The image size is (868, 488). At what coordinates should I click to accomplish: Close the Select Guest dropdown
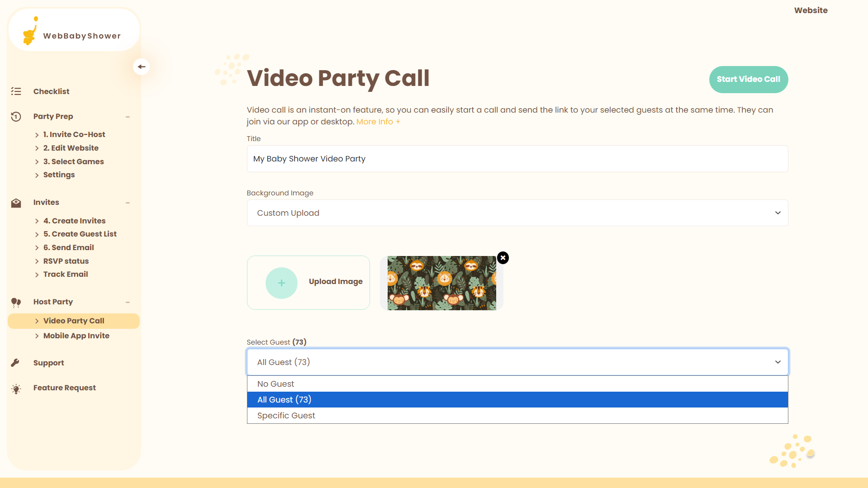pyautogui.click(x=517, y=362)
